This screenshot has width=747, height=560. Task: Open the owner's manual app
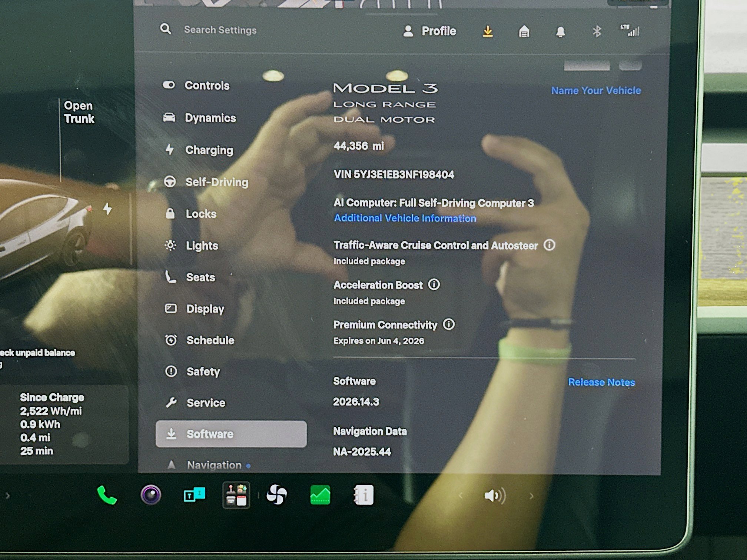(363, 495)
